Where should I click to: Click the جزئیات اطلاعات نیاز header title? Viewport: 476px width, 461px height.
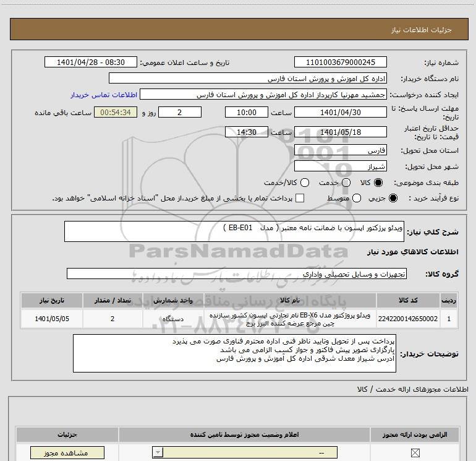coord(422,30)
